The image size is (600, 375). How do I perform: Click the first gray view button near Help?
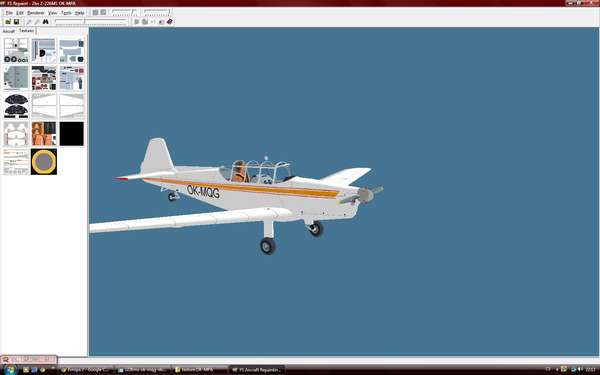point(95,13)
